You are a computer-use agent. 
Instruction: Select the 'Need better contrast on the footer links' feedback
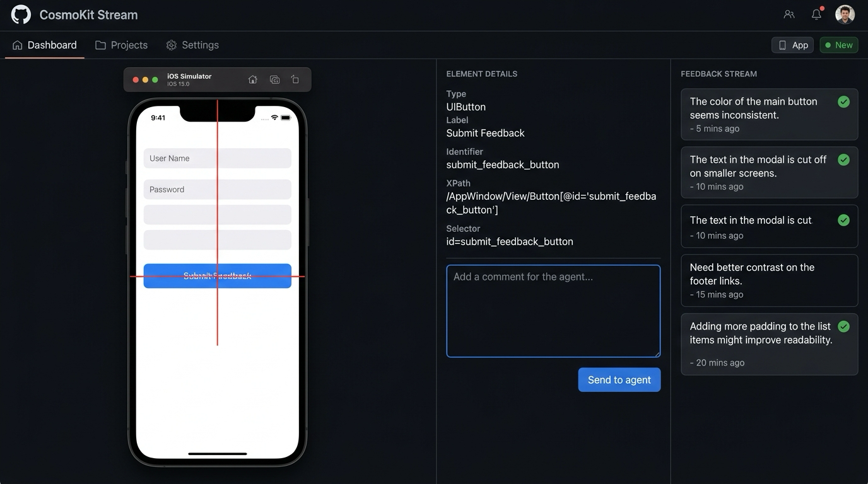pyautogui.click(x=770, y=280)
